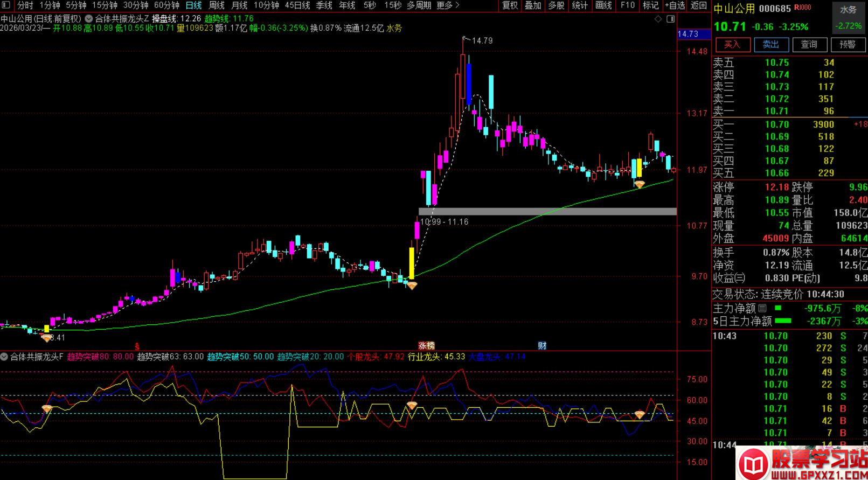This screenshot has height=480, width=868.
Task: Click the gray 10.99-11.16 gap zone bar
Action: (547, 212)
